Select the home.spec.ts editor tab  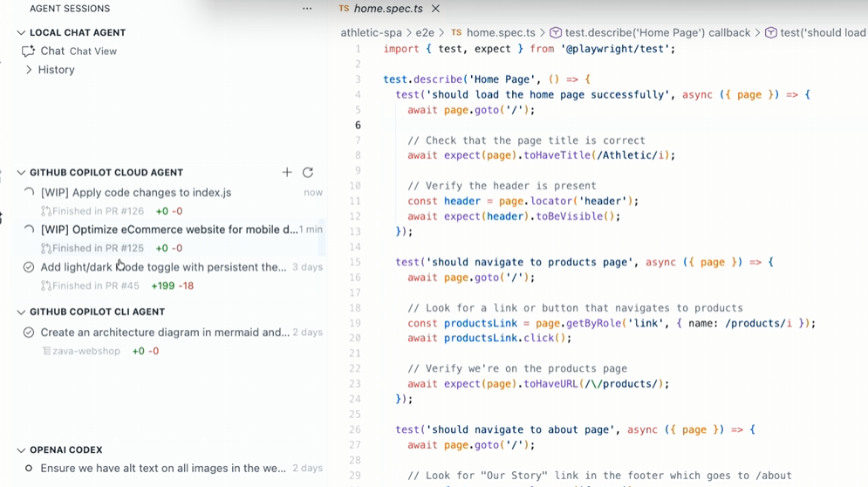(387, 9)
